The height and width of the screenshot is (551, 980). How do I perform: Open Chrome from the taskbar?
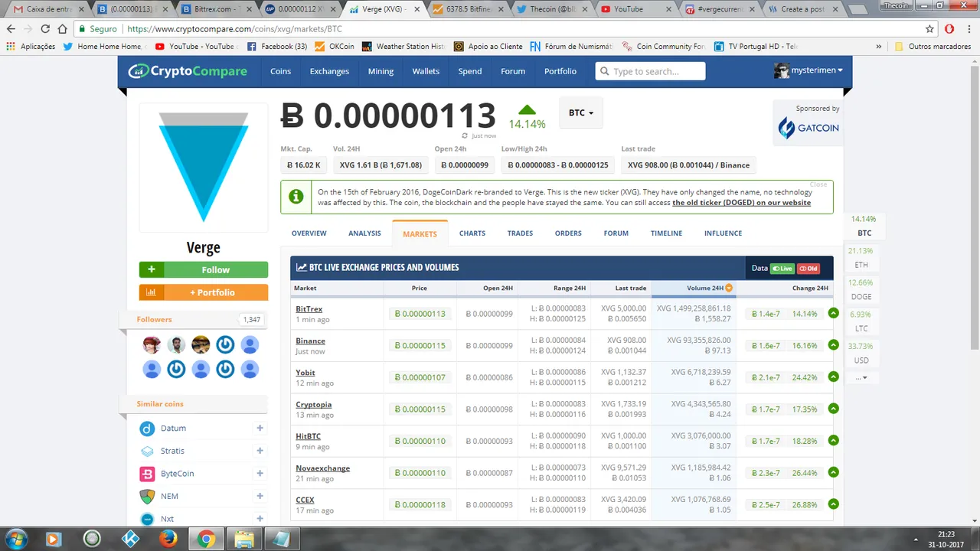[x=206, y=539]
